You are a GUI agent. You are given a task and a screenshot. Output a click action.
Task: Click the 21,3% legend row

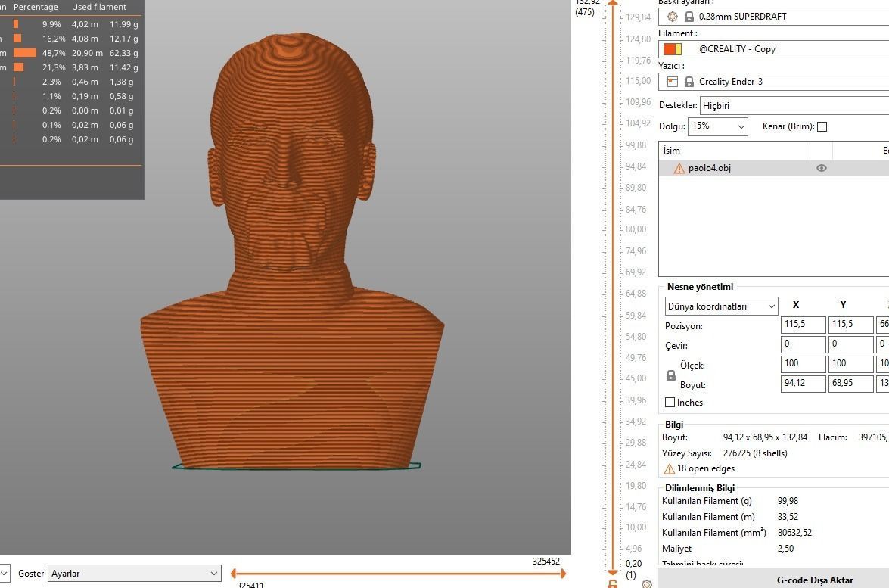(x=70, y=67)
